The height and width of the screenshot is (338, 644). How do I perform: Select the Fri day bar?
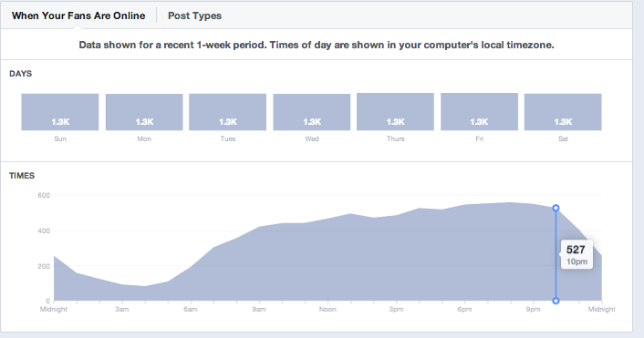pos(479,111)
